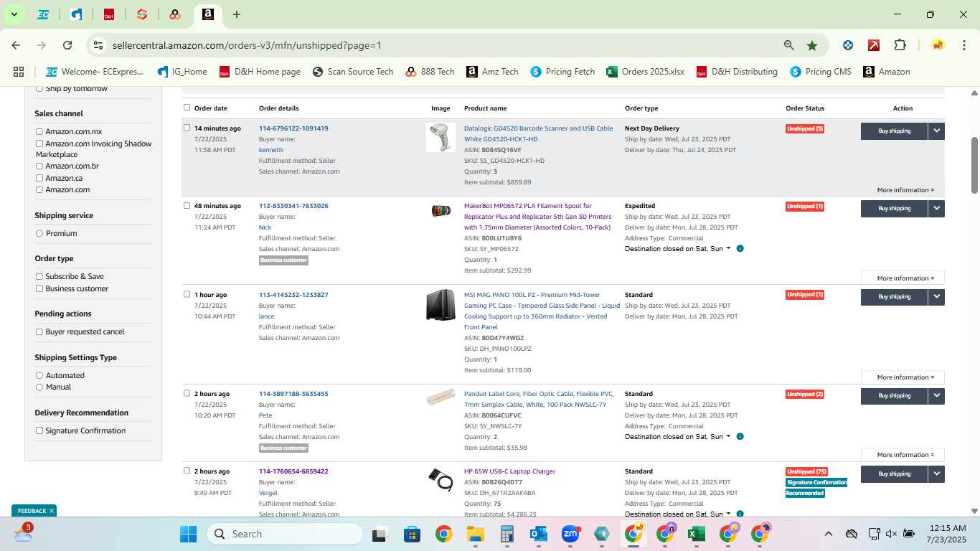Viewport: 980px width, 551px height.
Task: Open the Extensions puzzle icon
Action: coord(900,45)
